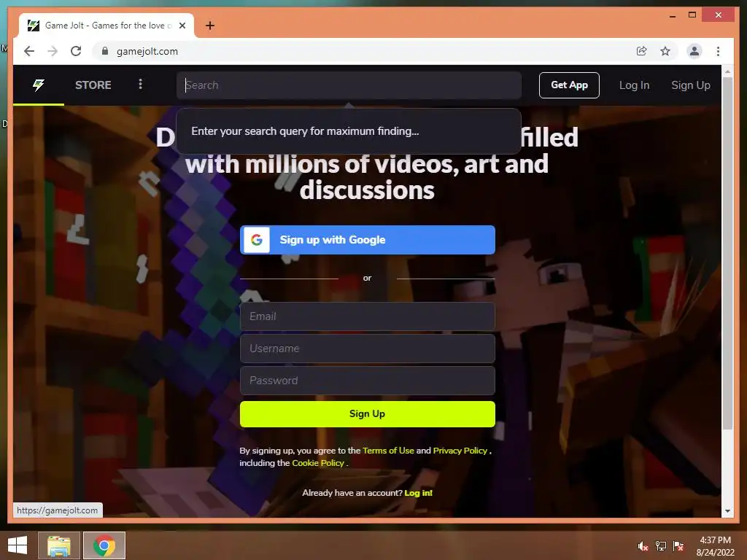Click the taskbar clock showing 4:37 PM
The width and height of the screenshot is (747, 560).
pos(715,546)
